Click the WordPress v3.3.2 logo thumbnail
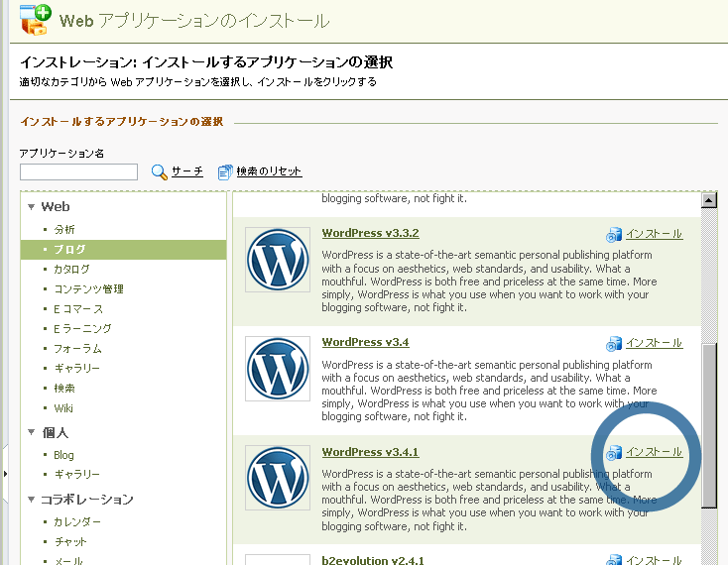728x565 pixels. click(x=278, y=260)
